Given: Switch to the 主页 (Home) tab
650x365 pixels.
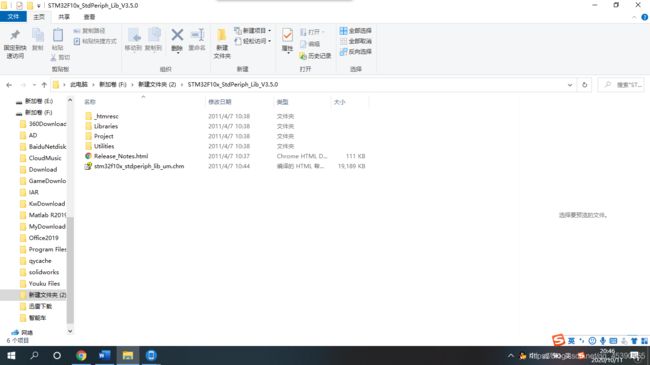Looking at the screenshot, I should pyautogui.click(x=39, y=17).
